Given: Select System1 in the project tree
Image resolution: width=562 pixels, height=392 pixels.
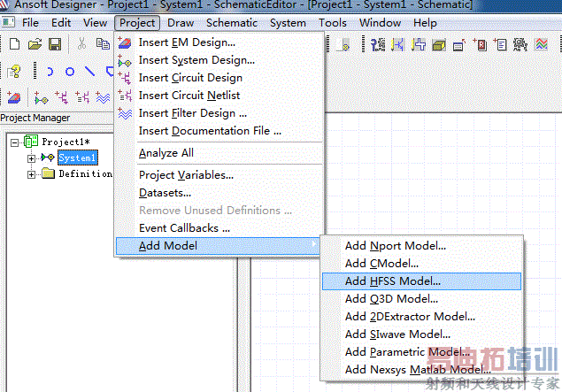Looking at the screenshot, I should pos(77,158).
